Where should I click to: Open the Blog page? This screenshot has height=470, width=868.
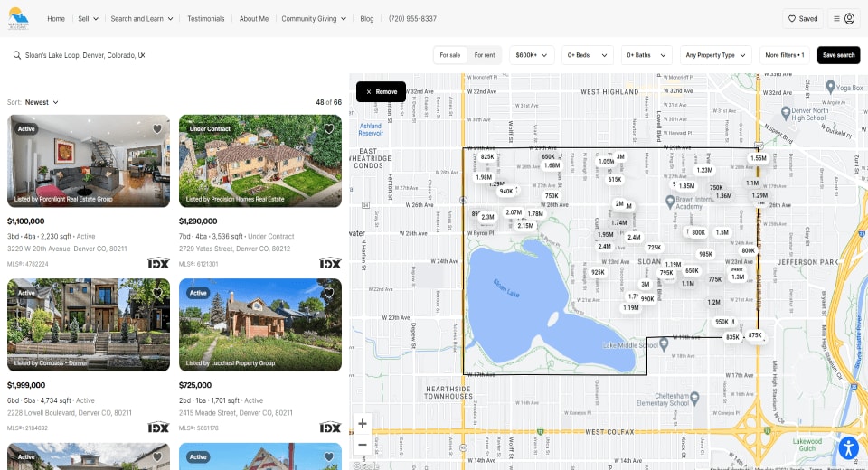[367, 19]
